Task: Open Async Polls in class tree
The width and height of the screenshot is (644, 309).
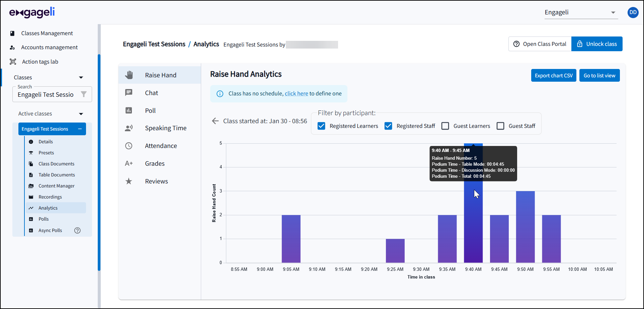Action: (x=51, y=230)
